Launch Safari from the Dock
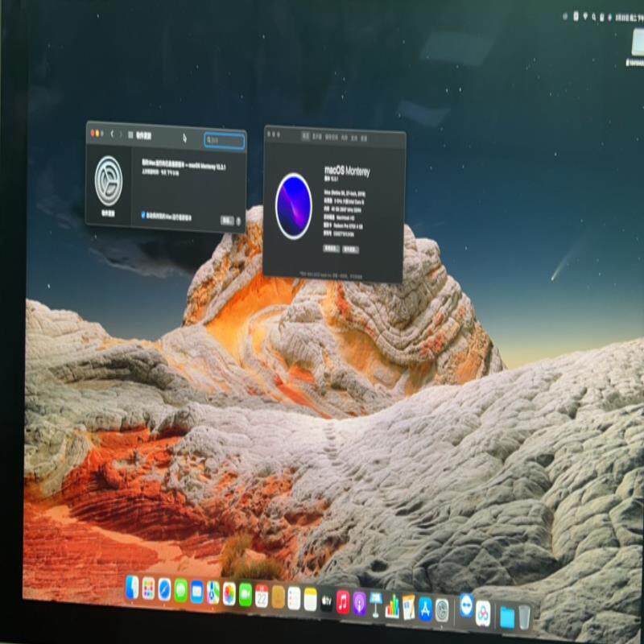 (164, 589)
